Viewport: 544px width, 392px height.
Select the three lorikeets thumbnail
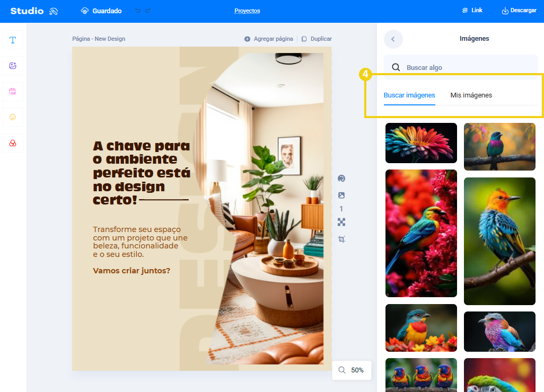click(421, 375)
